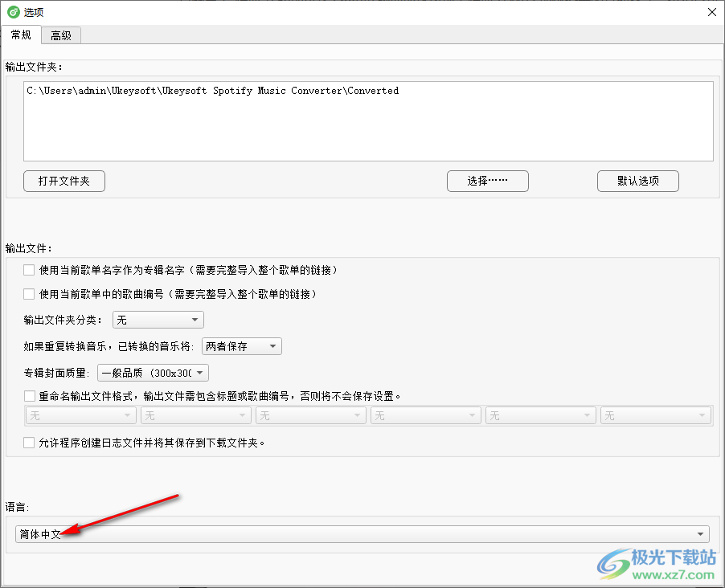Enable 使用当前歌单名字作为专辑名字 checkbox
This screenshot has width=725, height=588.
pyautogui.click(x=29, y=270)
